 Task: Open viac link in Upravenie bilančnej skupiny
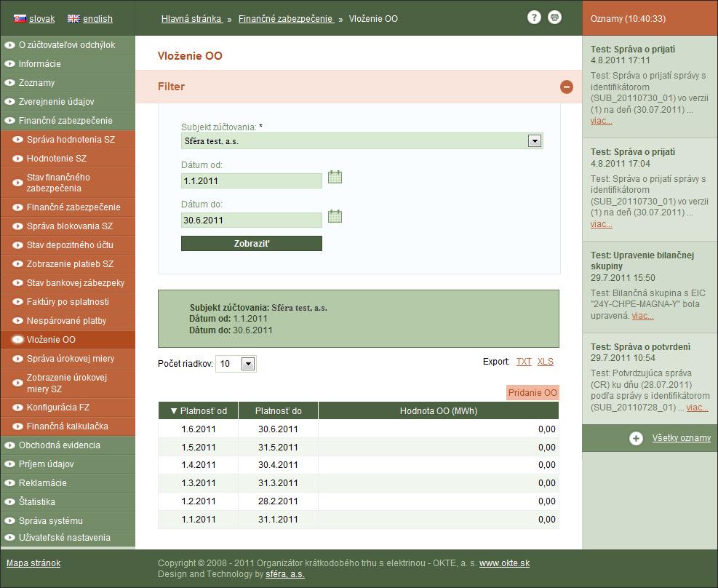643,316
